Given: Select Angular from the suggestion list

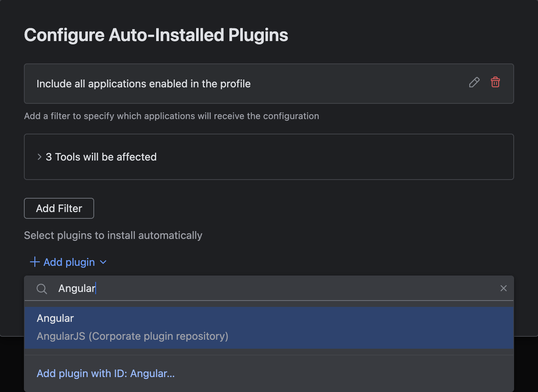Looking at the screenshot, I should point(55,318).
